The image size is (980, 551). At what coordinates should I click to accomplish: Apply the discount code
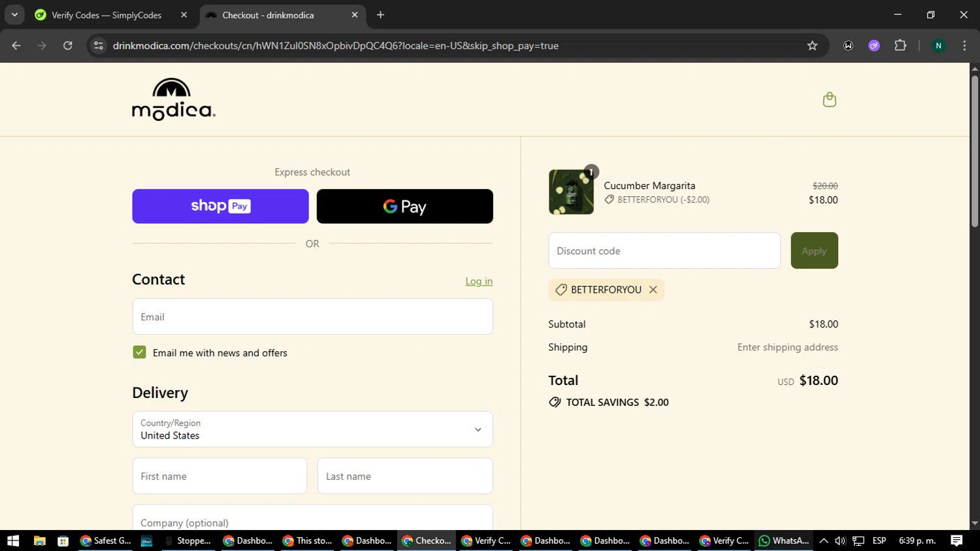point(814,250)
